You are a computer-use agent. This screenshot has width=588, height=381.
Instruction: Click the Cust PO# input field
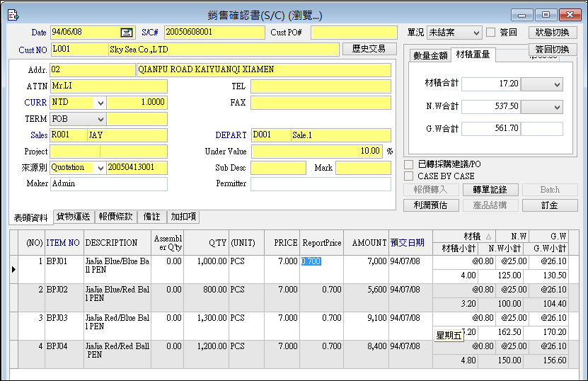click(354, 33)
